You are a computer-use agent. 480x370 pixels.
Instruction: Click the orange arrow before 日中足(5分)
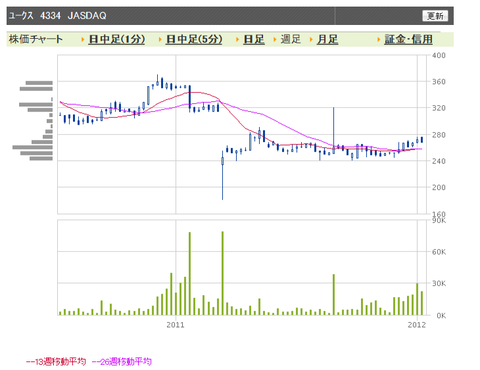(x=160, y=40)
